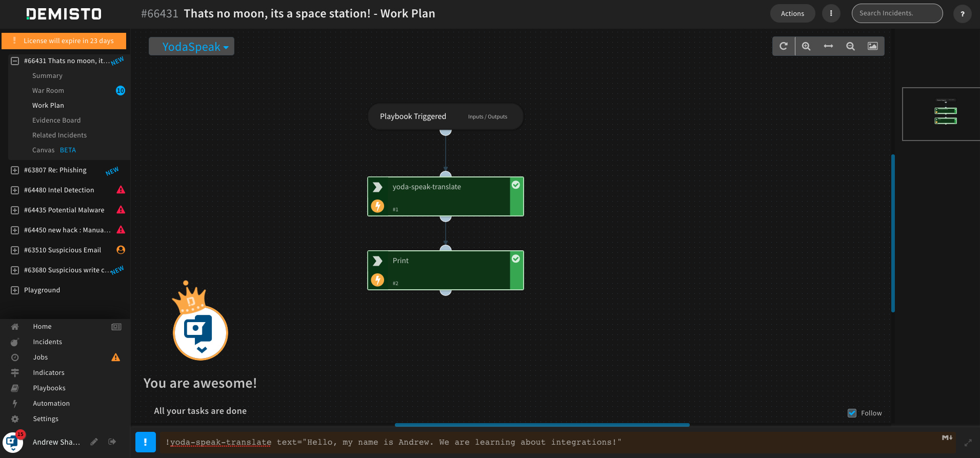Select the Playbook Triggered node
Viewport: 980px width, 458px height.
[x=446, y=116]
